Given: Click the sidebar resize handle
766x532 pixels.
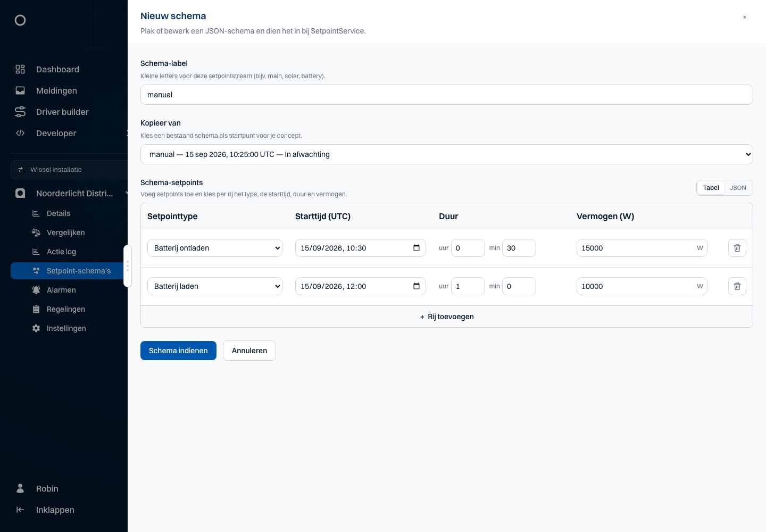Looking at the screenshot, I should [x=128, y=266].
